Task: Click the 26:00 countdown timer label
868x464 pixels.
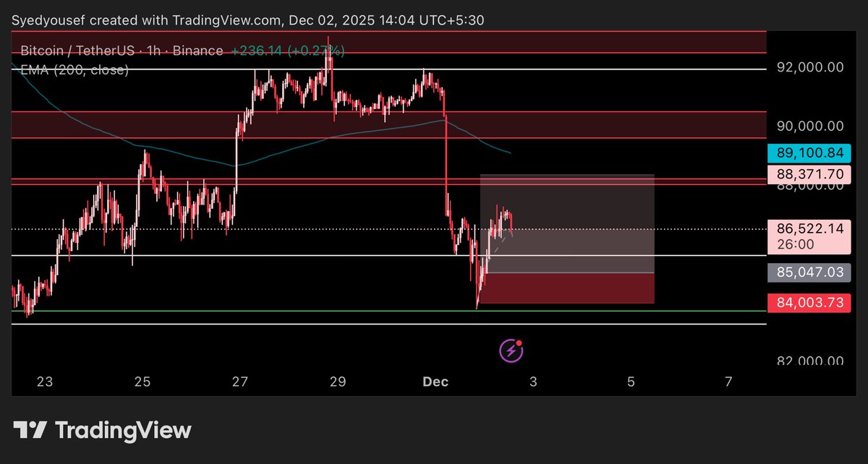Action: click(x=796, y=244)
